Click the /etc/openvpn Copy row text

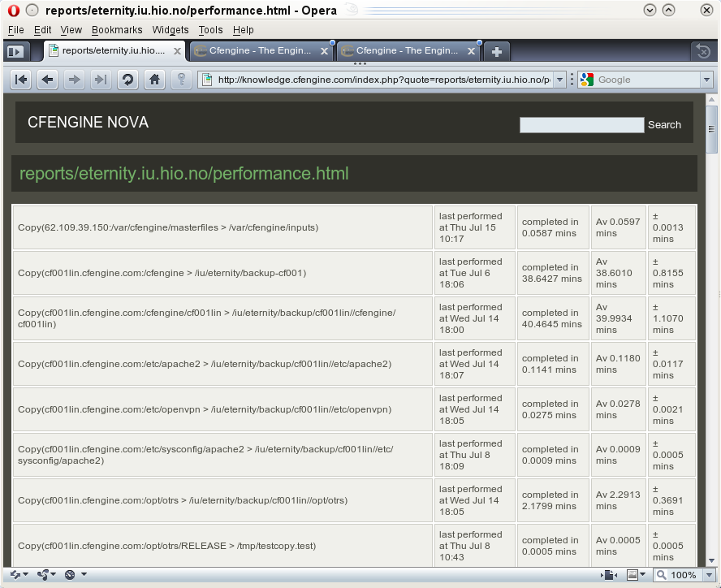(x=205, y=409)
